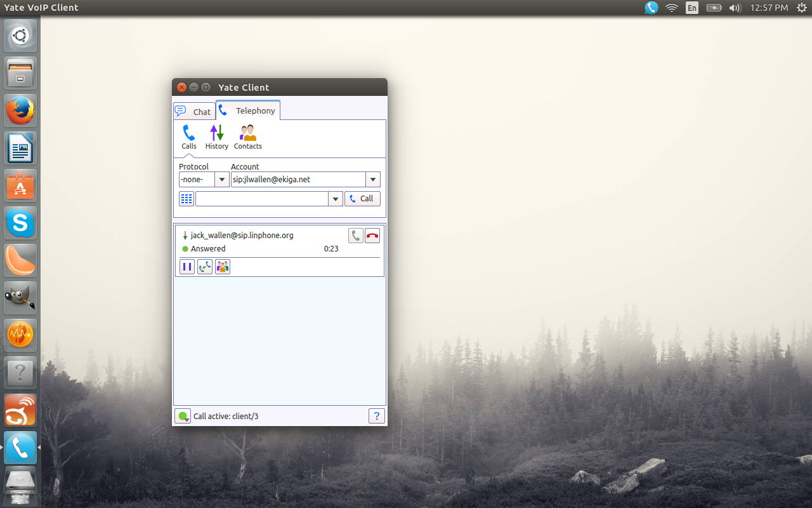Switch to the Chat tab

(x=195, y=111)
